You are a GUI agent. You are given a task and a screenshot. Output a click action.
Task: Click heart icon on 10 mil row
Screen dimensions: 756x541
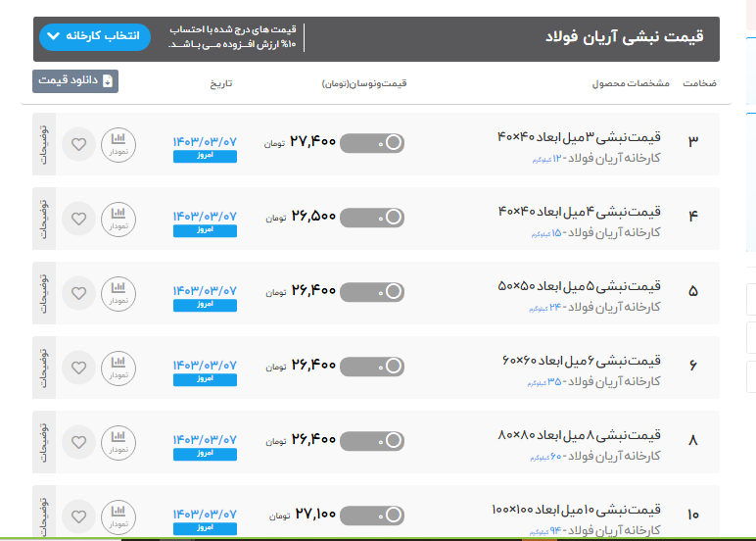pos(78,516)
